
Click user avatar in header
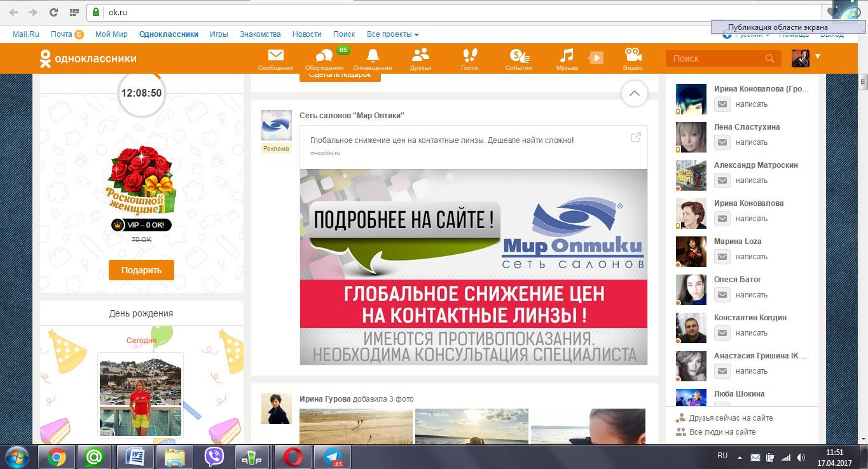click(800, 58)
